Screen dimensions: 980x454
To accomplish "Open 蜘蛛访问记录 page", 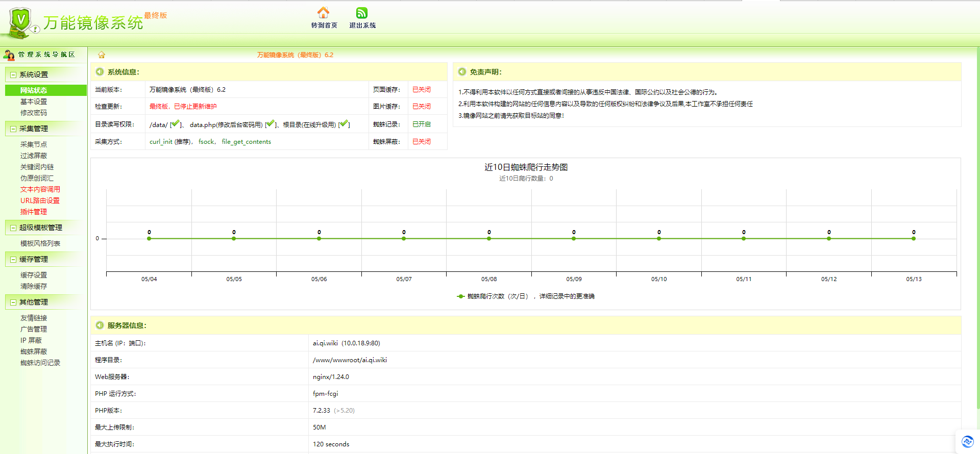I will (40, 363).
